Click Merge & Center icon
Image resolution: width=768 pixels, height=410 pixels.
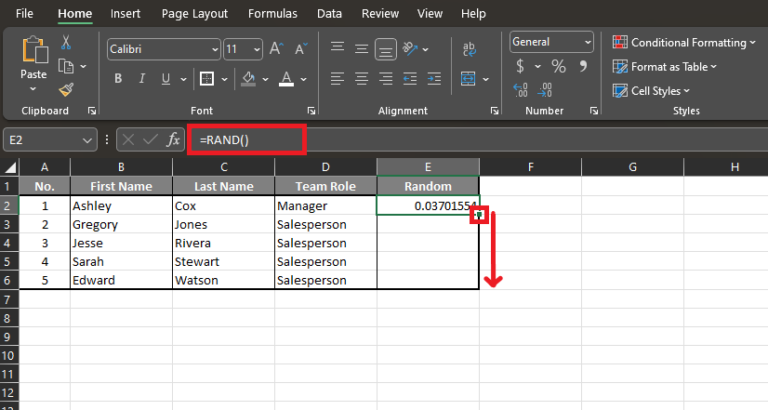(468, 78)
